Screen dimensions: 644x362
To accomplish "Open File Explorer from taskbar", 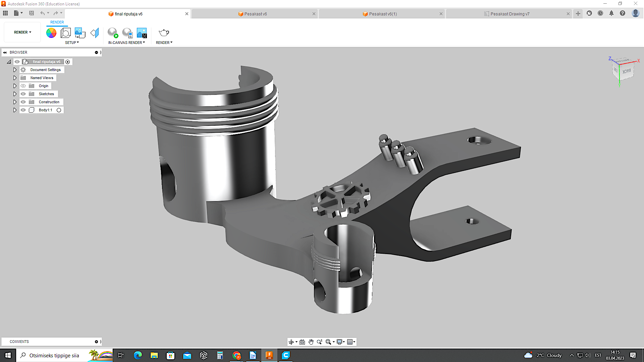I will pos(154,355).
